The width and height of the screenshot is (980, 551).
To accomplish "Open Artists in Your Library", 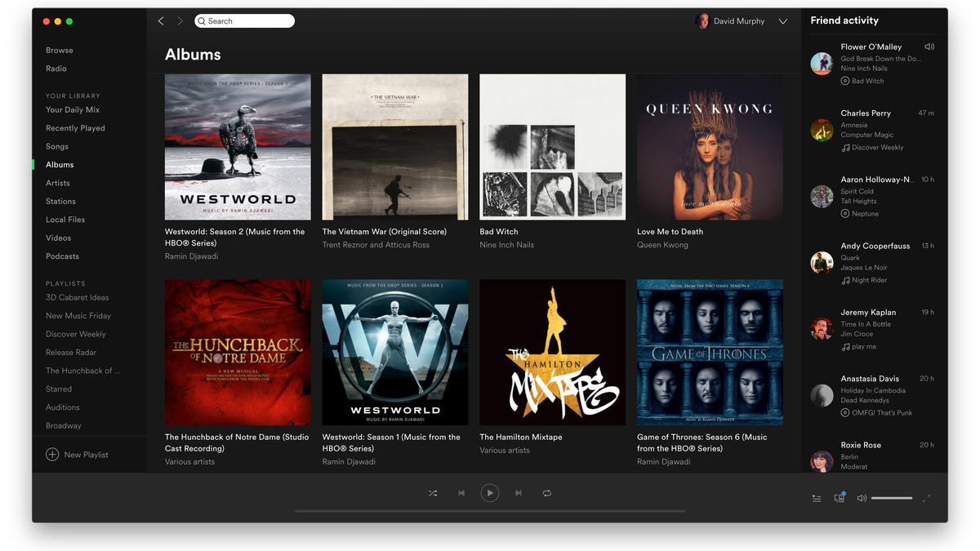I will click(x=58, y=183).
